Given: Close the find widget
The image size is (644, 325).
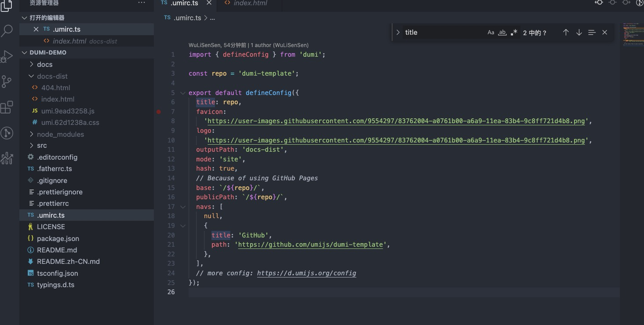Looking at the screenshot, I should [604, 33].
